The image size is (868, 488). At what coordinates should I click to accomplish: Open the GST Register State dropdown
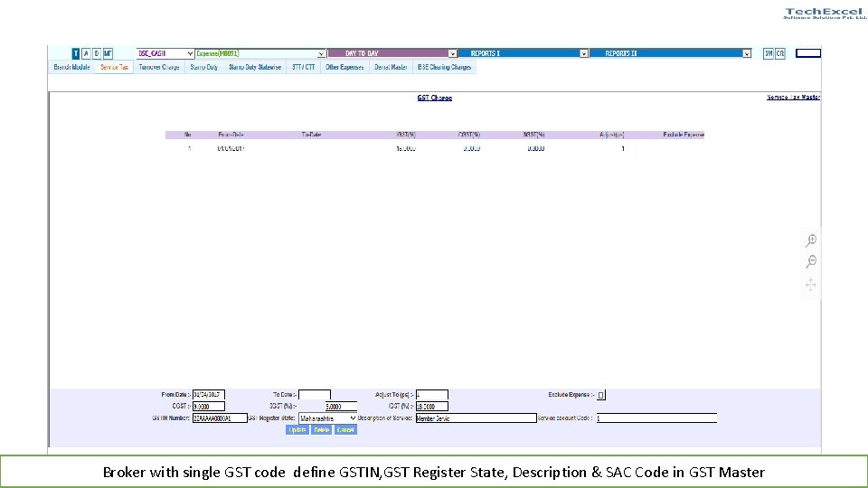(x=327, y=418)
